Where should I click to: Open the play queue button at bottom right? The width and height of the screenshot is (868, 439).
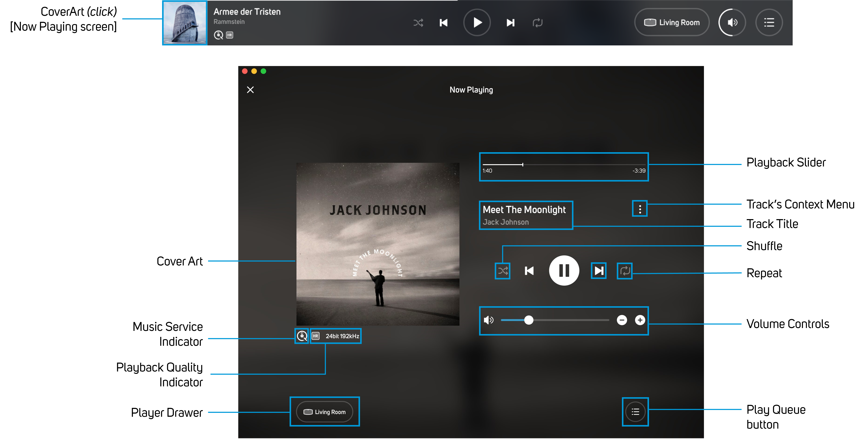click(x=635, y=412)
